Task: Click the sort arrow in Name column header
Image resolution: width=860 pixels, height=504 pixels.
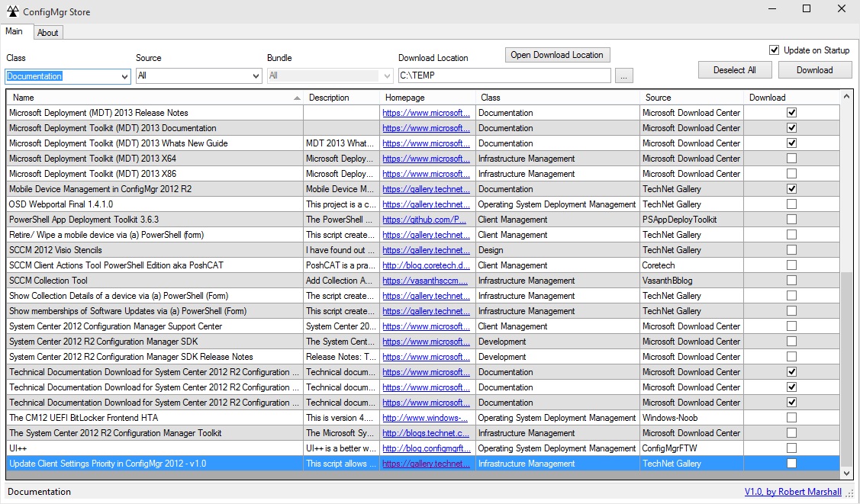Action: (297, 98)
